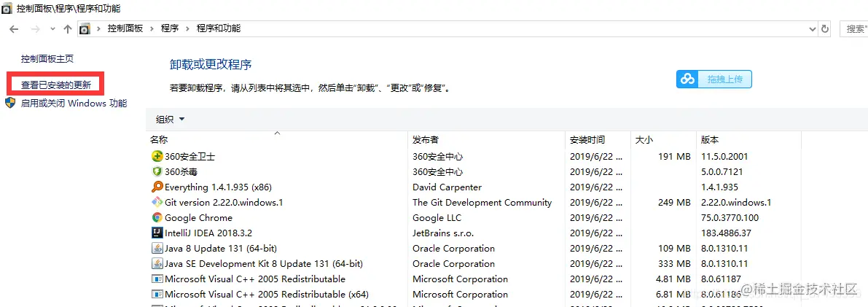Click the search box
The height and width of the screenshot is (307, 868).
(854, 29)
